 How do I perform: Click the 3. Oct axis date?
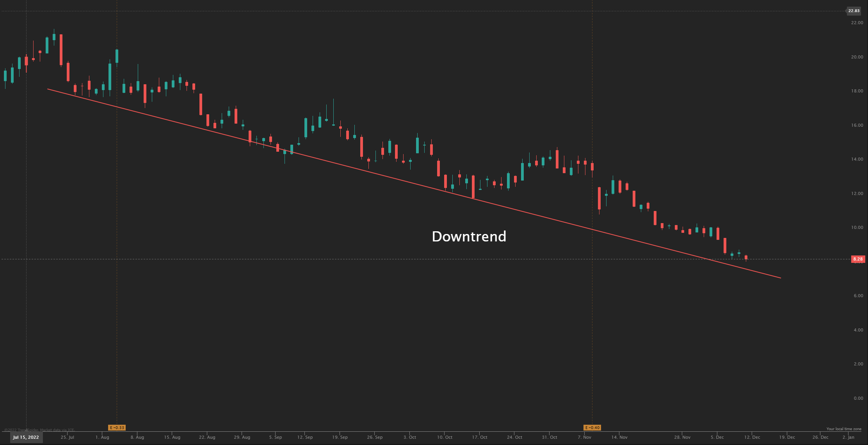(410, 437)
